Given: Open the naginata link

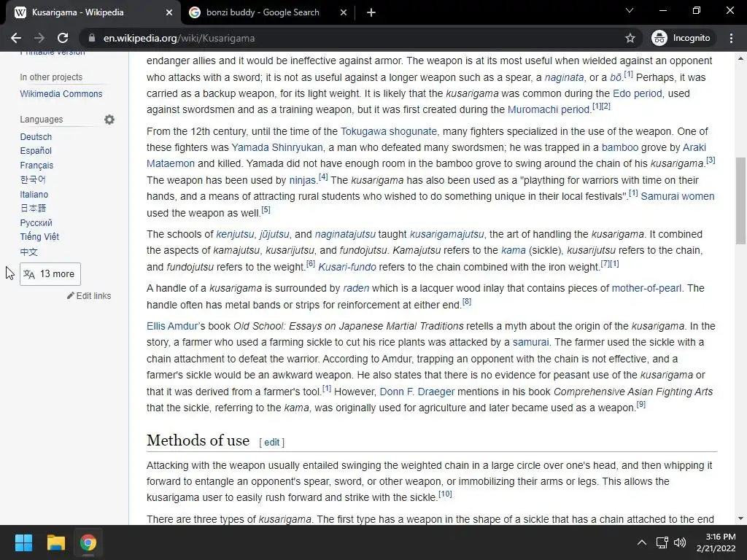Looking at the screenshot, I should coord(564,77).
